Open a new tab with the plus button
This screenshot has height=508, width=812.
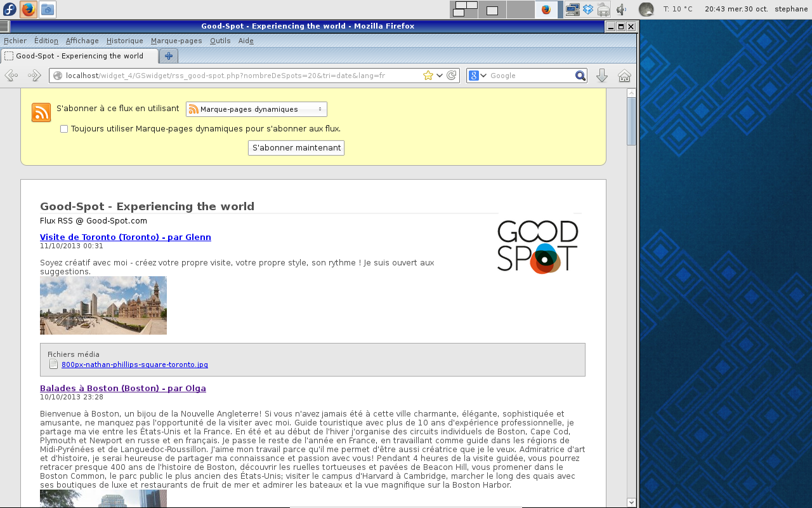(x=169, y=56)
